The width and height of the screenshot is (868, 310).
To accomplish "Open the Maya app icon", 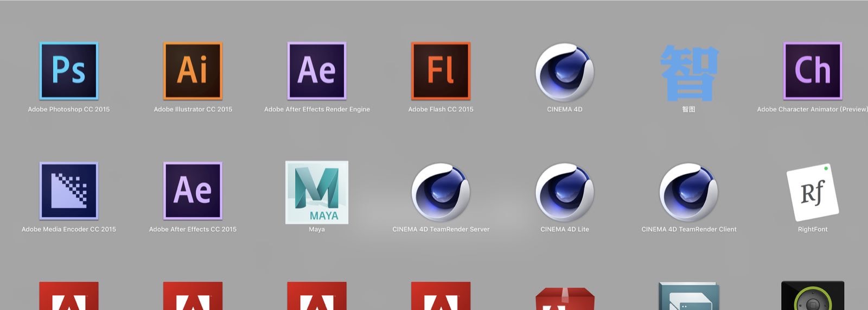I will 317,192.
